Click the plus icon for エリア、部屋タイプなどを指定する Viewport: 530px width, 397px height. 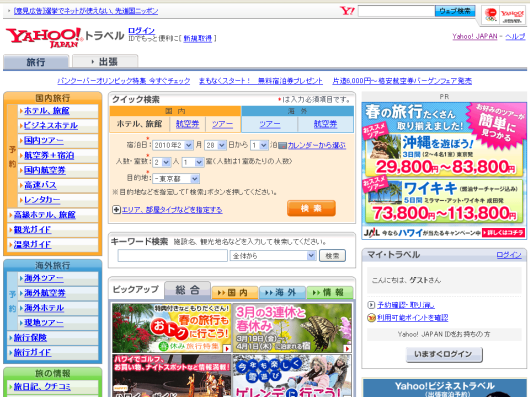pos(116,210)
